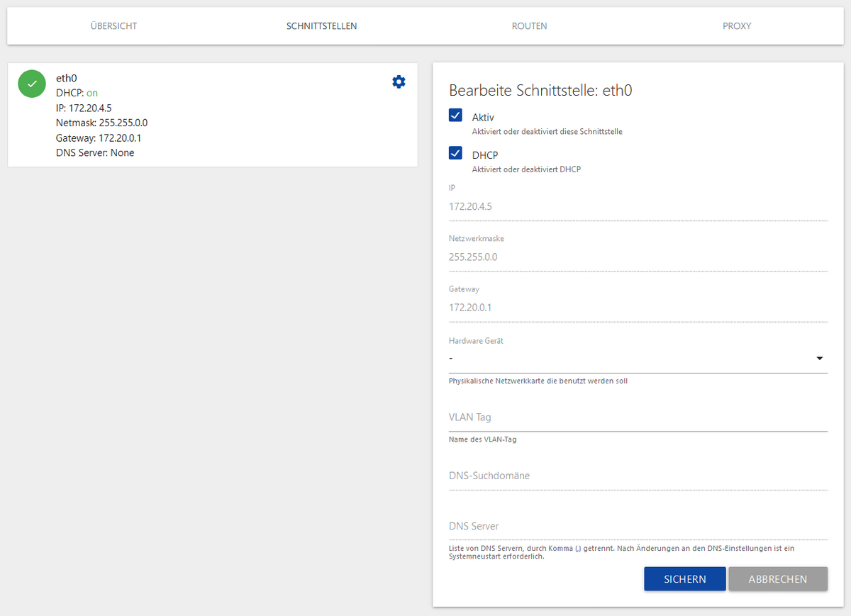Viewport: 851px width, 616px height.
Task: Select the eth0 interface name in card
Action: tap(66, 78)
